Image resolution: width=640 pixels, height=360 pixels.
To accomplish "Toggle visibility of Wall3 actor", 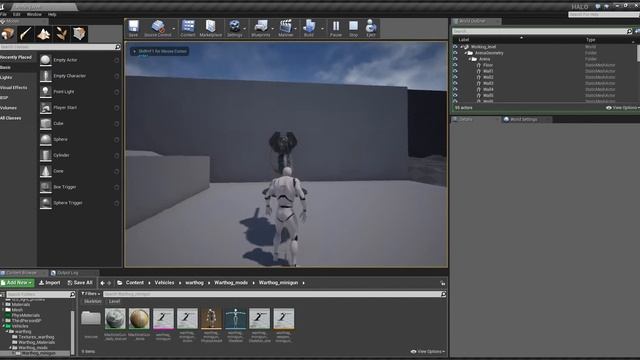I will [455, 83].
